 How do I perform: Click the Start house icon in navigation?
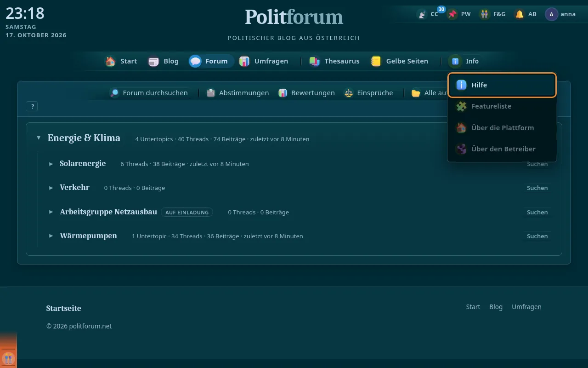click(110, 61)
